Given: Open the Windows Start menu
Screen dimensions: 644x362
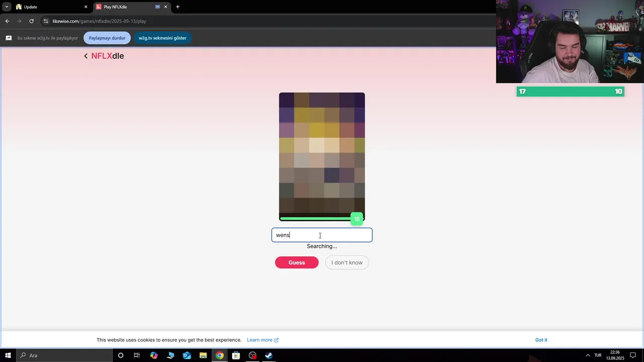Looking at the screenshot, I should click(x=8, y=355).
